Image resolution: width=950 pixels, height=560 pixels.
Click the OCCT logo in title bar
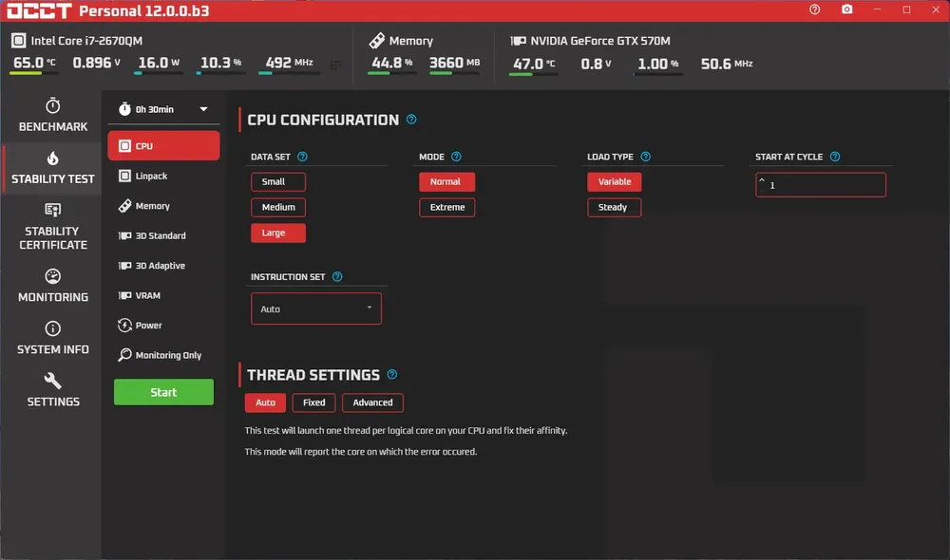39,10
